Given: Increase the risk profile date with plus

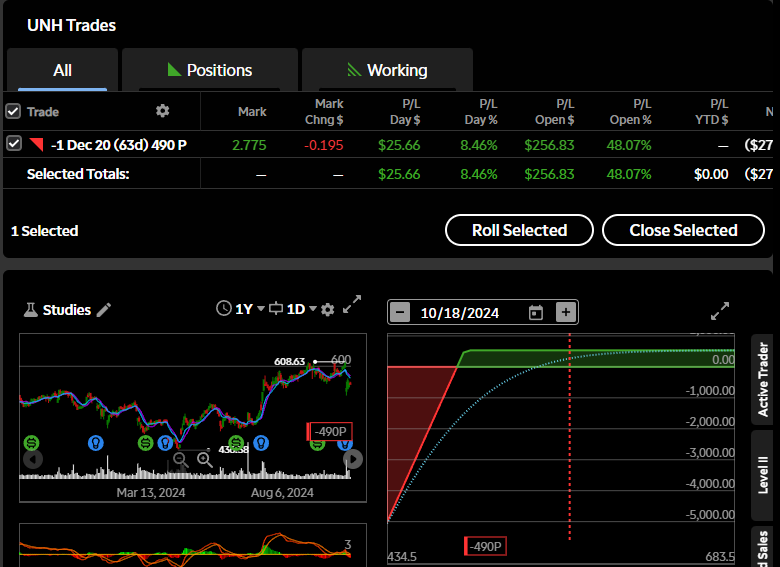Looking at the screenshot, I should point(566,312).
